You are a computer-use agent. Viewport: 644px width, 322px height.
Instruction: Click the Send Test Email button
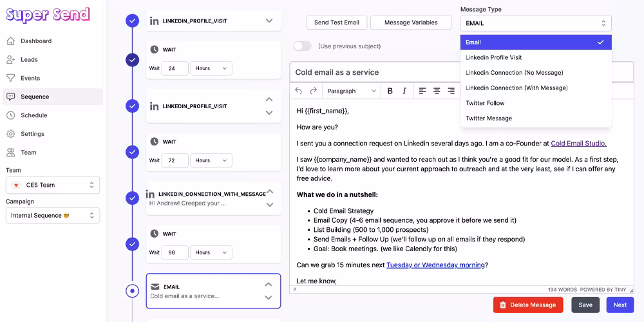pos(337,23)
